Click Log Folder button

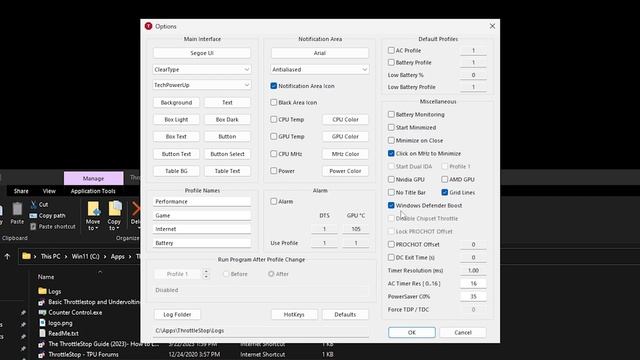pyautogui.click(x=177, y=315)
